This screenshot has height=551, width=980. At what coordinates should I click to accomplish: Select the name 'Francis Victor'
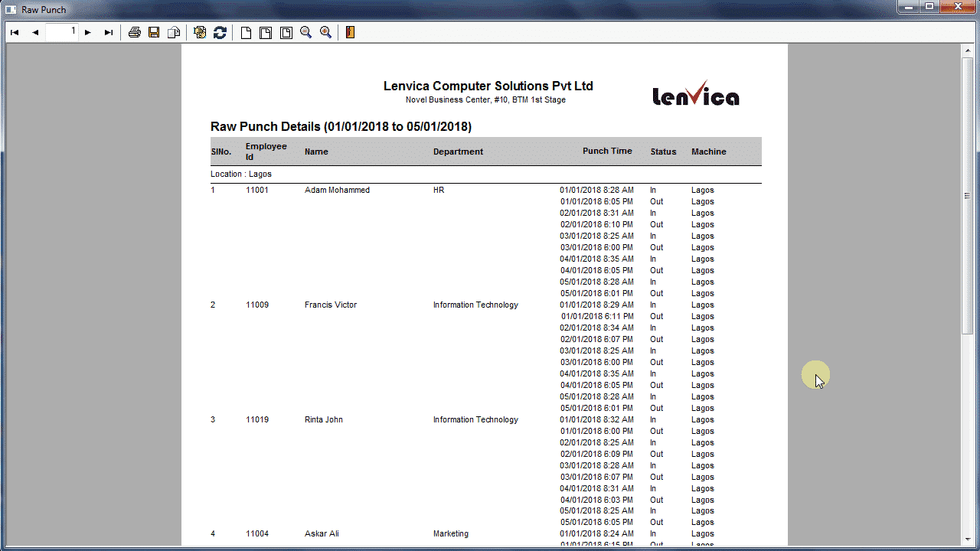331,305
